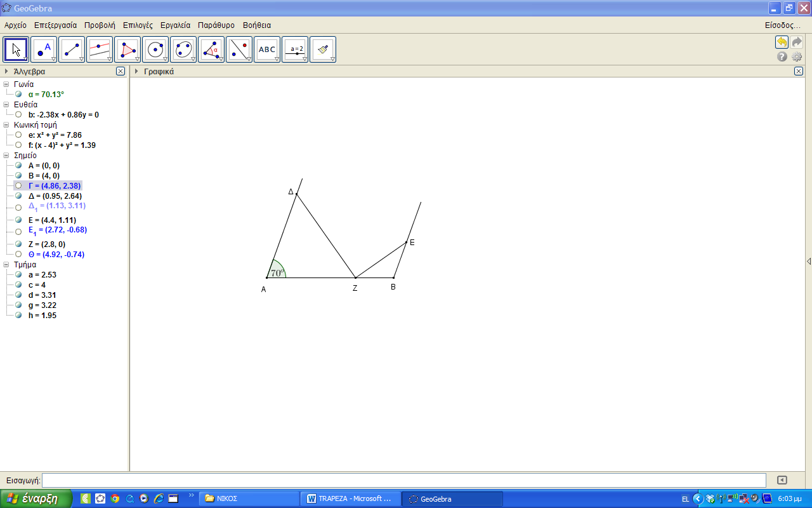Image resolution: width=812 pixels, height=508 pixels.
Task: Click the έναρξη Start button
Action: (36, 498)
